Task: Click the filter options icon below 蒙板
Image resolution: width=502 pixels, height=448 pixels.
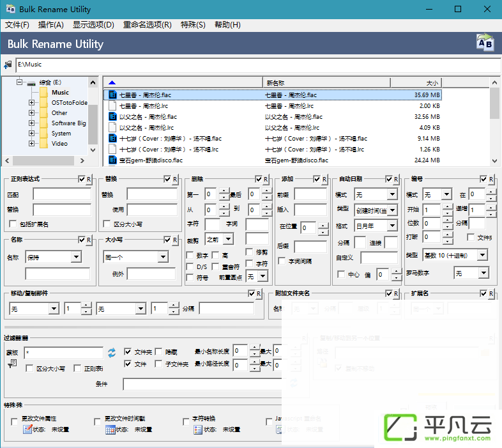Action: [12, 364]
